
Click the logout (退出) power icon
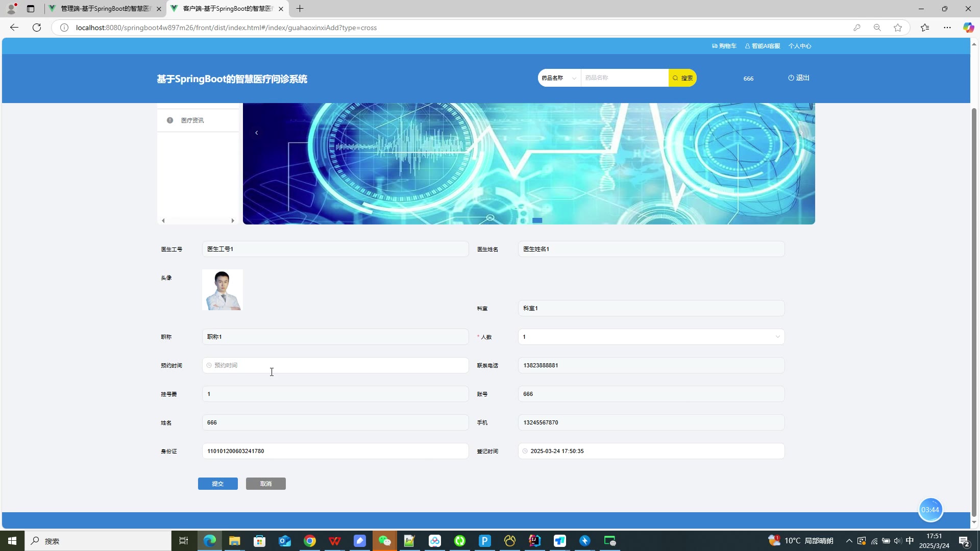click(791, 78)
